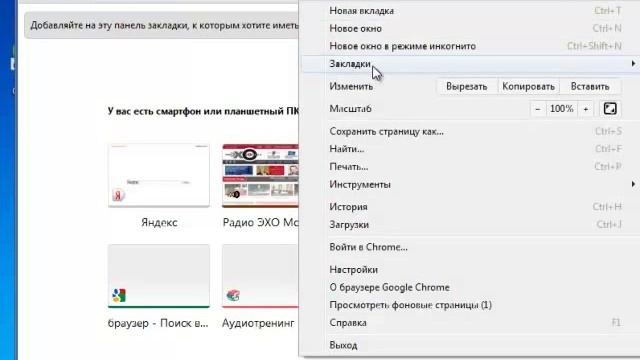Image resolution: width=640 pixels, height=360 pixels.
Task: Decrease zoom with the minus button
Action: (538, 109)
